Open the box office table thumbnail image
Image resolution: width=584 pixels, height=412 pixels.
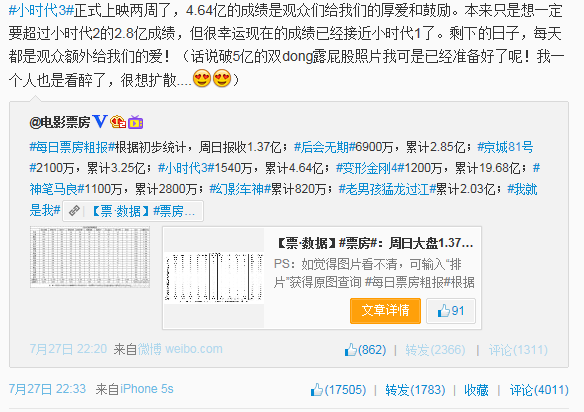pyautogui.click(x=90, y=257)
